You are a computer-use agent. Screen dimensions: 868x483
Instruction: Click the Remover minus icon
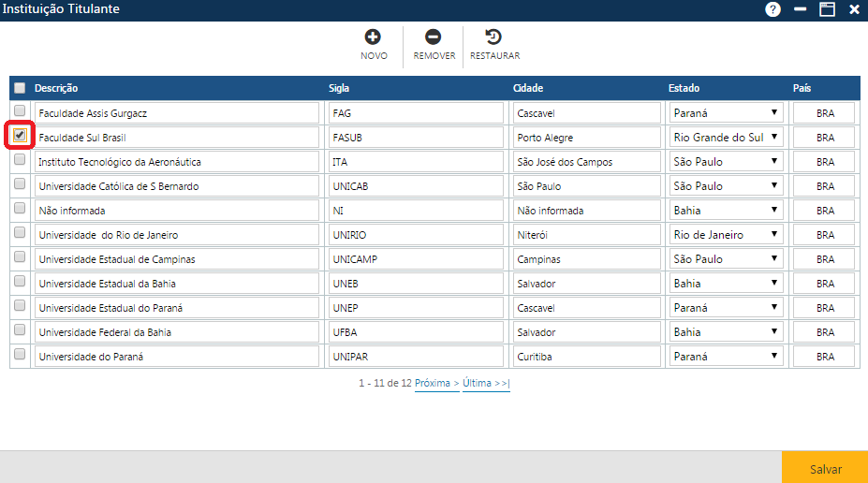click(433, 37)
